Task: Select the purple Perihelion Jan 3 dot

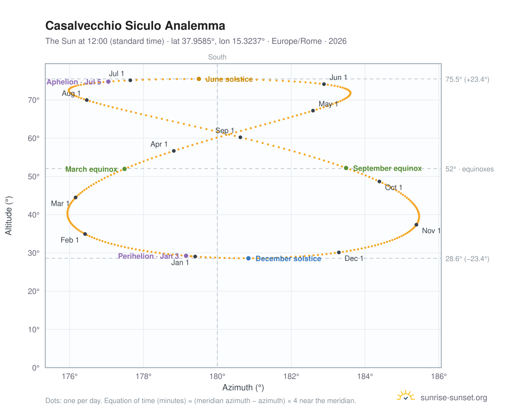Action: coord(186,256)
